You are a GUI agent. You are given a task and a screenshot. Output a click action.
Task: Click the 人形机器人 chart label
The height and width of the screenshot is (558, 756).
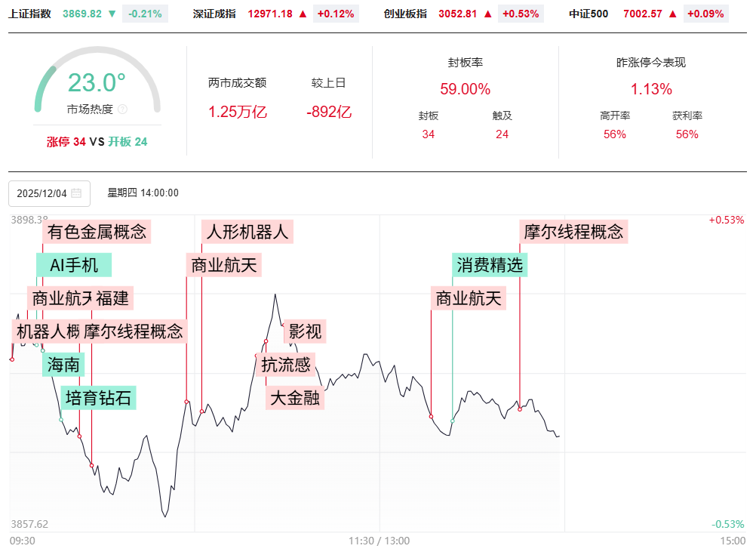click(x=247, y=231)
